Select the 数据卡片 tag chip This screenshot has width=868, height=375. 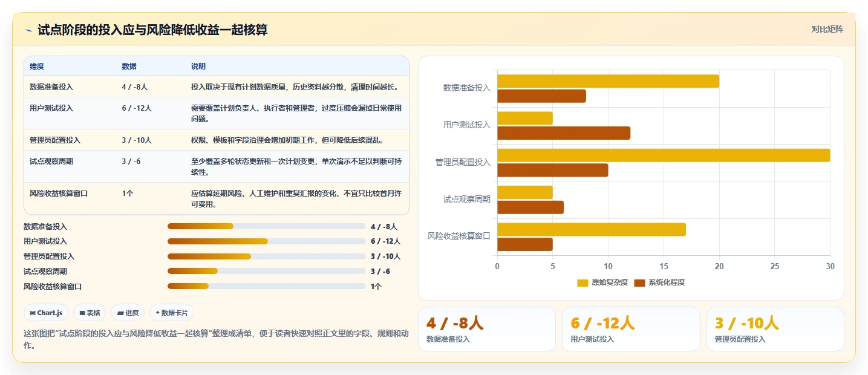172,313
